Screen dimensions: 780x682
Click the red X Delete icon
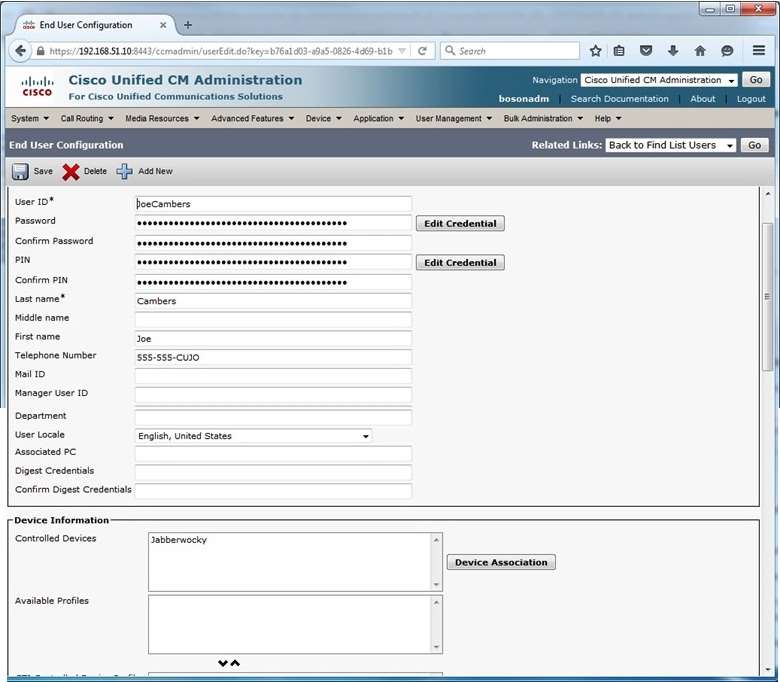click(71, 172)
